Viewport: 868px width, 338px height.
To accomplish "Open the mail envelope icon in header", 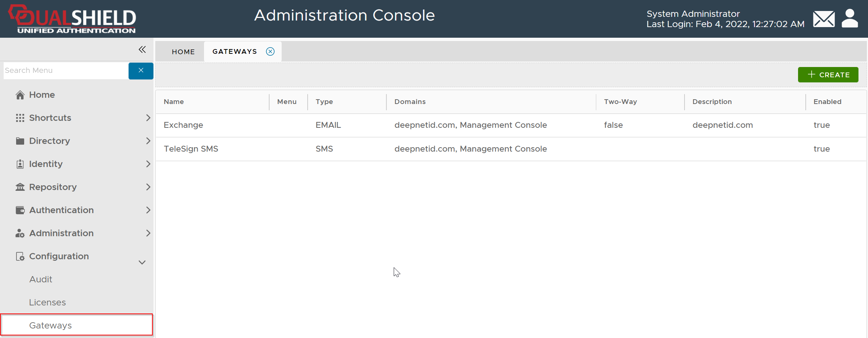I will pyautogui.click(x=823, y=19).
